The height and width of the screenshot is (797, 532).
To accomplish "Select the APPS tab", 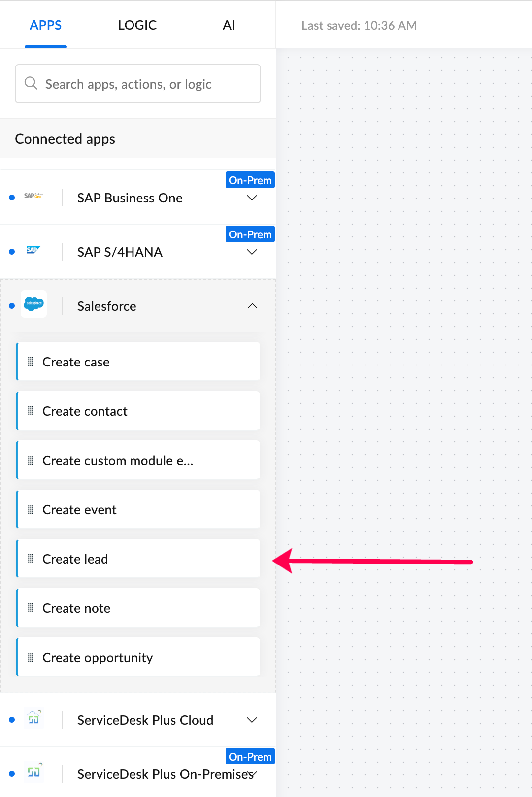I will tap(46, 25).
